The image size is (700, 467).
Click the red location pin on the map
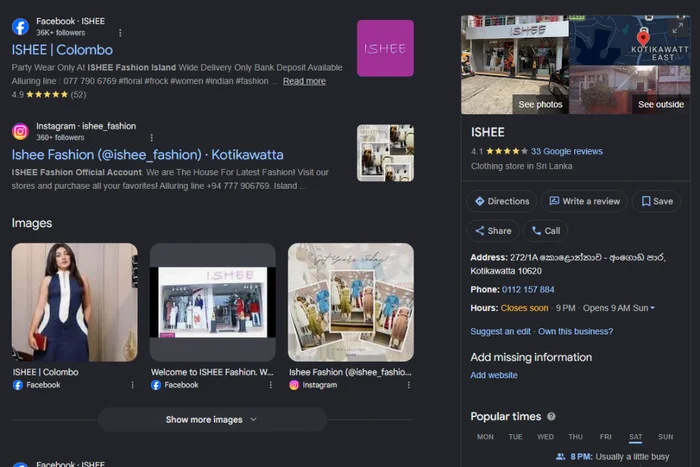point(643,38)
